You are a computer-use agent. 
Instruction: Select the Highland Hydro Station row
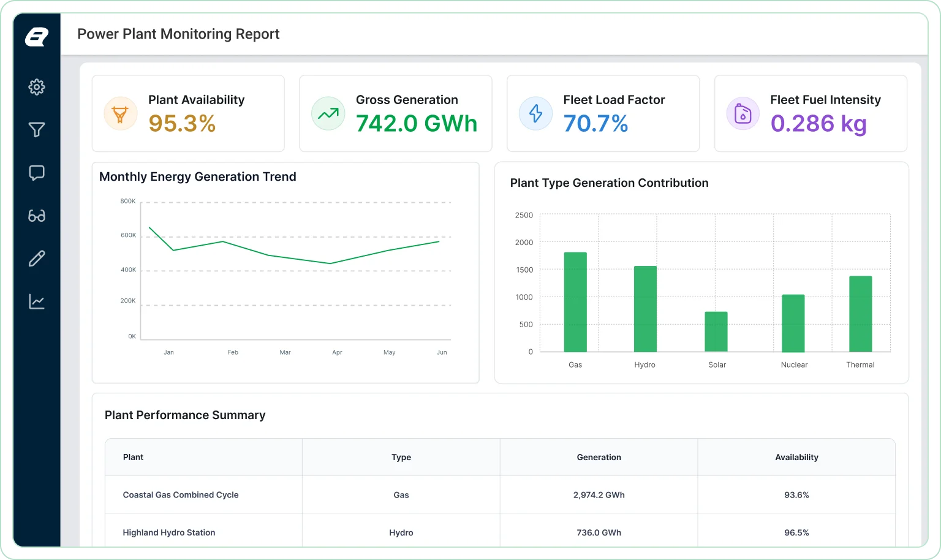point(500,532)
